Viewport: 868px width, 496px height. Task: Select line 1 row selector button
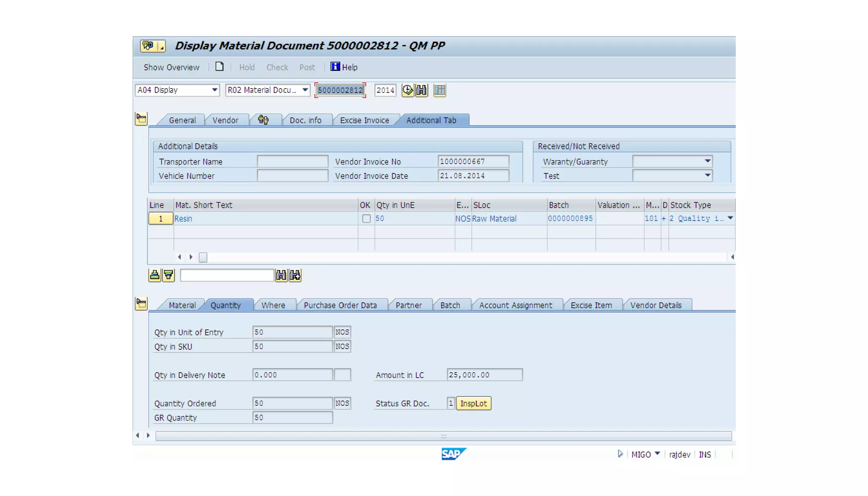161,219
